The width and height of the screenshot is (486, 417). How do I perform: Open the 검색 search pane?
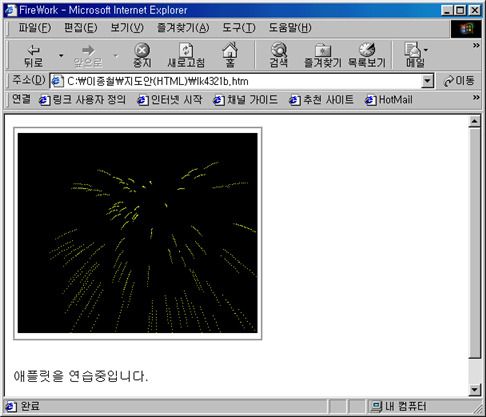pyautogui.click(x=279, y=55)
